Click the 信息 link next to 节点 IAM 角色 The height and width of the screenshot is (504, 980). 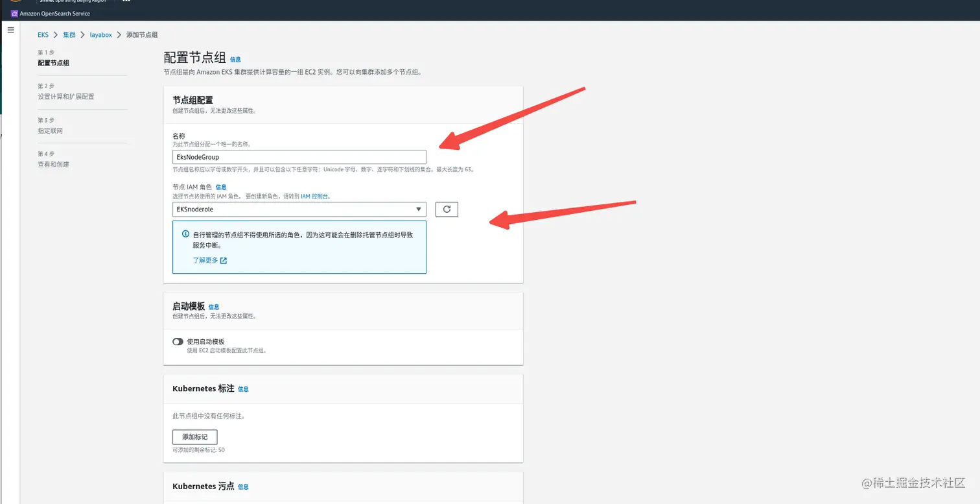[221, 187]
